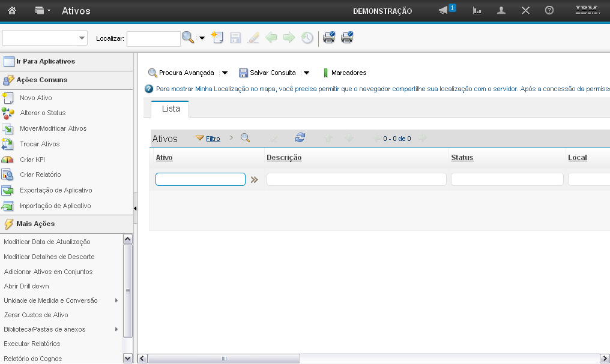This screenshot has height=364, width=610.
Task: Expand the Procura Avançada dropdown arrow
Action: [225, 73]
